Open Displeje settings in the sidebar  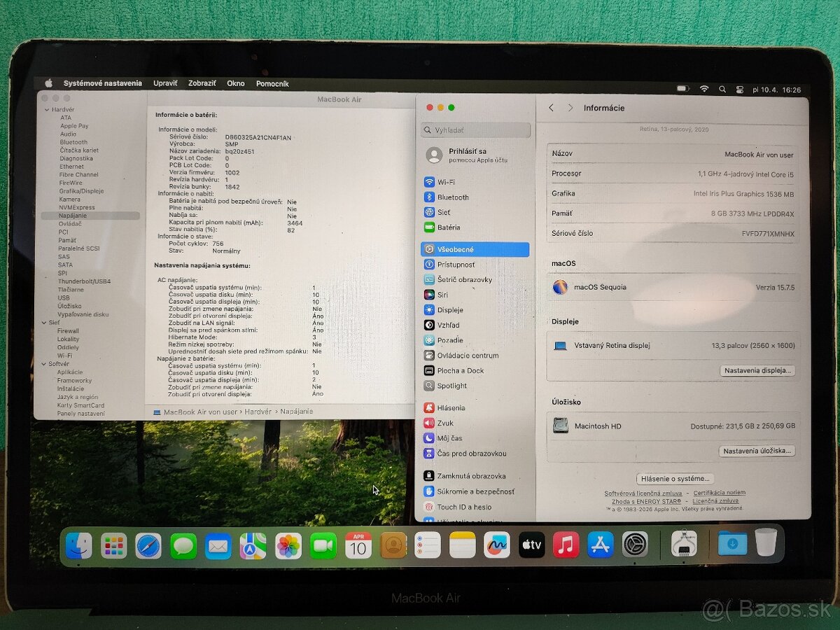tap(449, 309)
